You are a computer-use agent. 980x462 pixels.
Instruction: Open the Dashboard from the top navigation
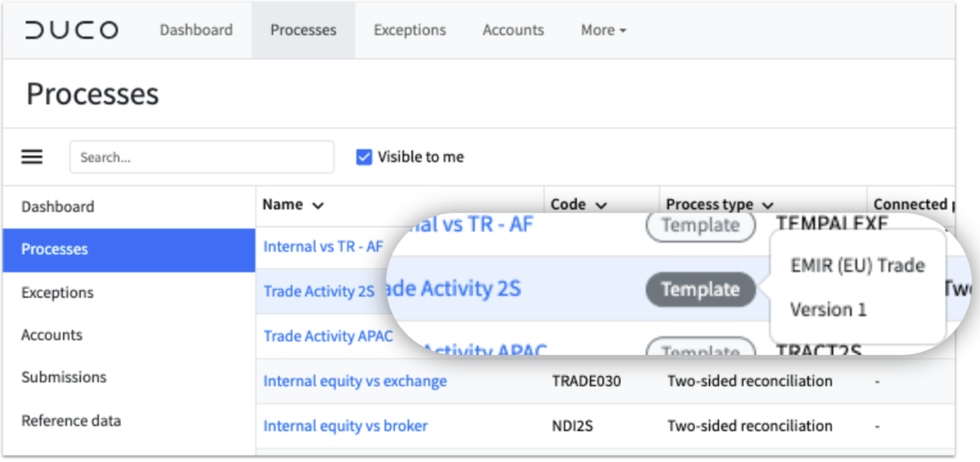tap(195, 29)
